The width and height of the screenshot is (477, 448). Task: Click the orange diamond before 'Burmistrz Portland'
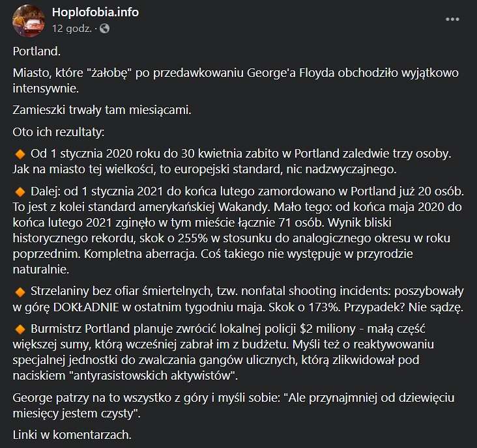tap(20, 329)
